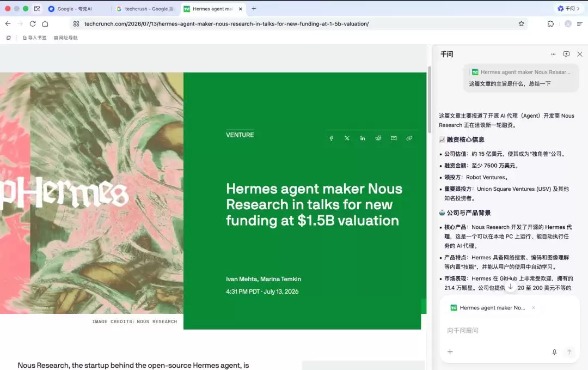The width and height of the screenshot is (588, 370).
Task: Share article on Facebook
Action: coord(332,138)
